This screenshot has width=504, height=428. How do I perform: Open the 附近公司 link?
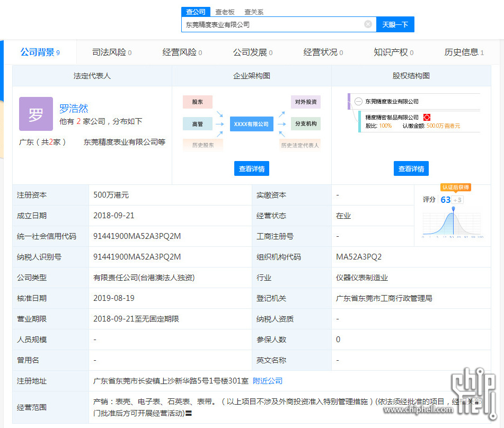coord(268,381)
